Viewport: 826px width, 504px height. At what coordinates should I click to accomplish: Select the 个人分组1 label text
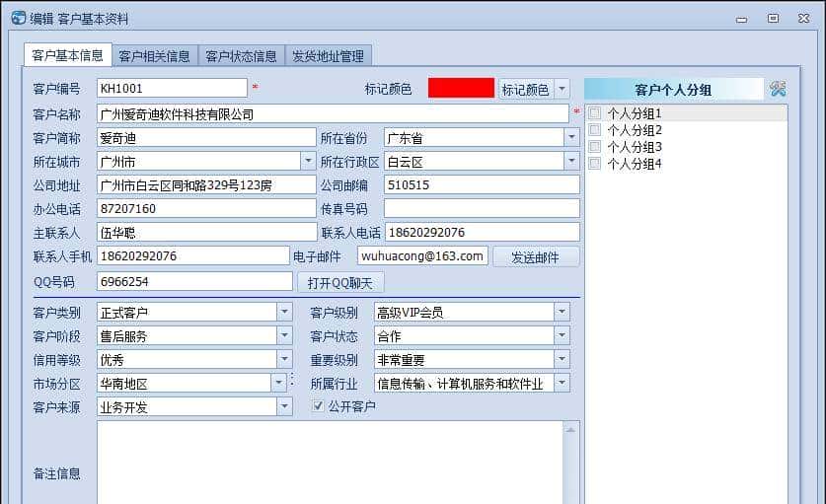pos(635,113)
